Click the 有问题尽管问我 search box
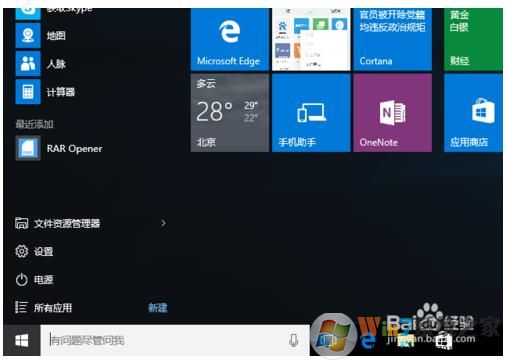This screenshot has height=362, width=507. click(x=175, y=340)
